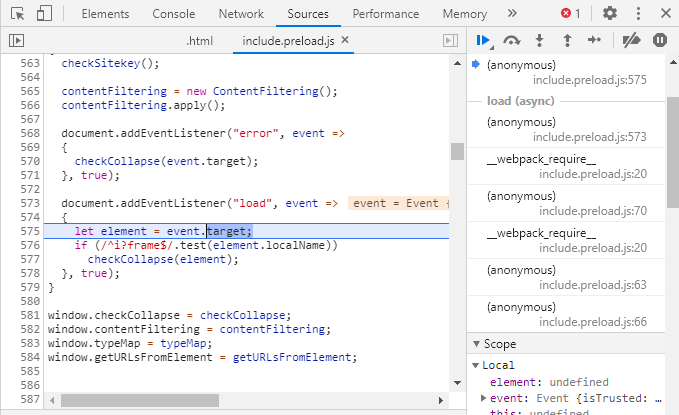Step to the next statement
The height and width of the screenshot is (415, 679).
[595, 40]
